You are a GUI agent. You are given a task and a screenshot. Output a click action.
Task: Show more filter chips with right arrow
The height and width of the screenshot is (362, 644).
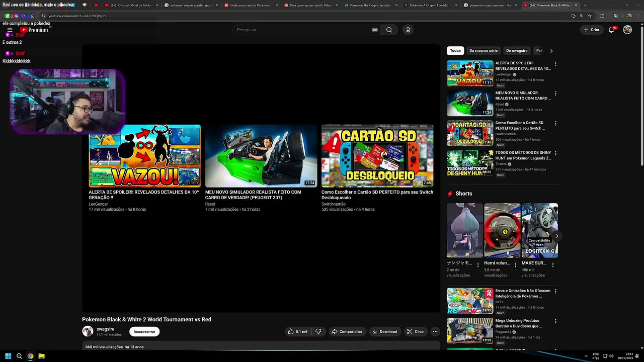551,51
